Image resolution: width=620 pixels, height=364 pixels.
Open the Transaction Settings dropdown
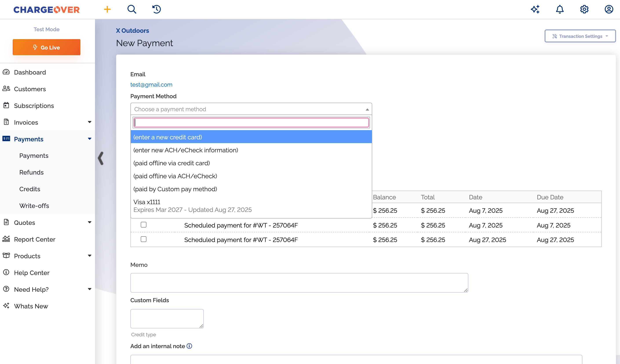(x=580, y=36)
